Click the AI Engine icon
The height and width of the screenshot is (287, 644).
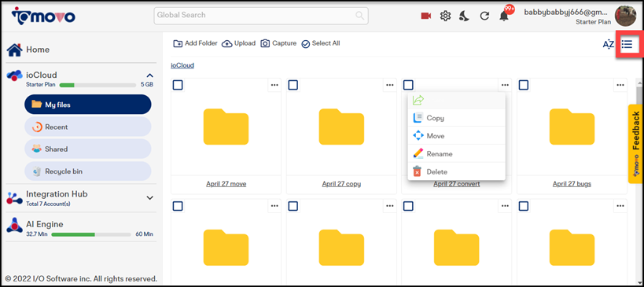[14, 226]
